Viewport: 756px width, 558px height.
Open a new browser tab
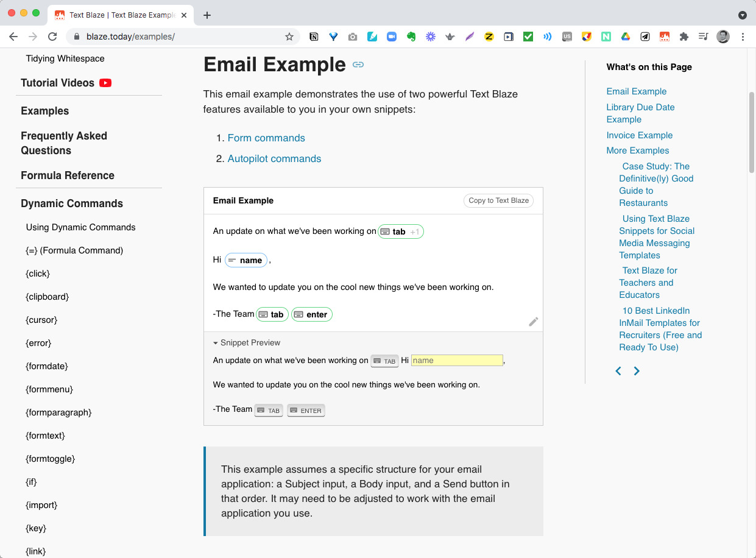(207, 15)
